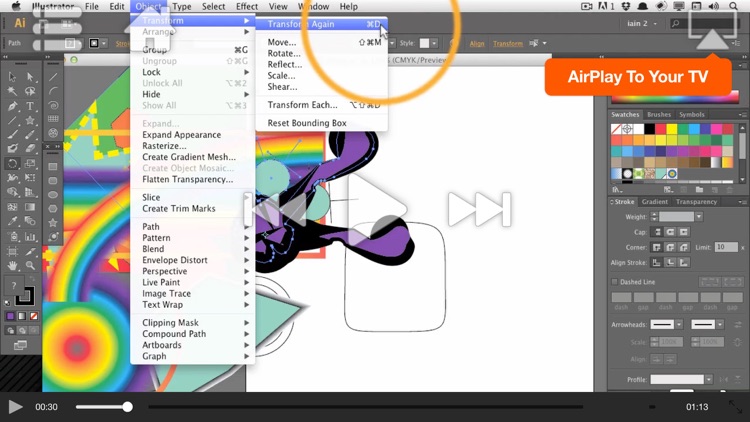The image size is (750, 422).
Task: Select the Eraser tool
Action: (x=30, y=149)
